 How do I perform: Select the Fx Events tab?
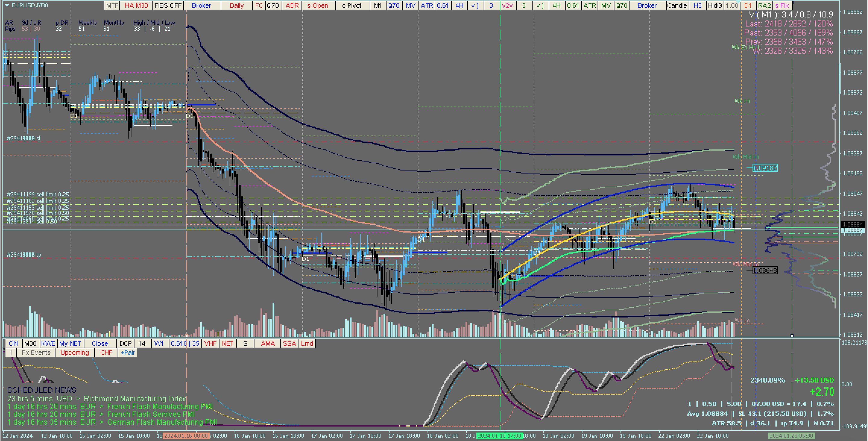pos(36,352)
